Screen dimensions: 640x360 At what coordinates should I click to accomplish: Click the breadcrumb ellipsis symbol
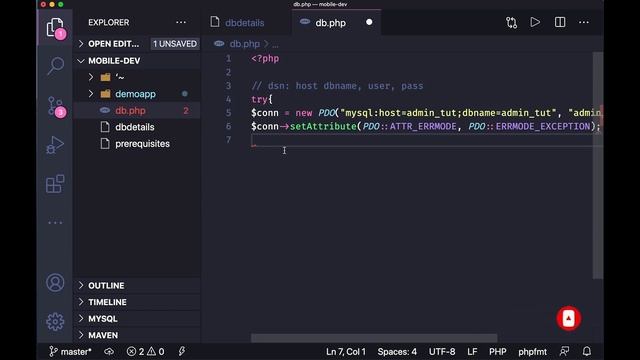point(276,44)
